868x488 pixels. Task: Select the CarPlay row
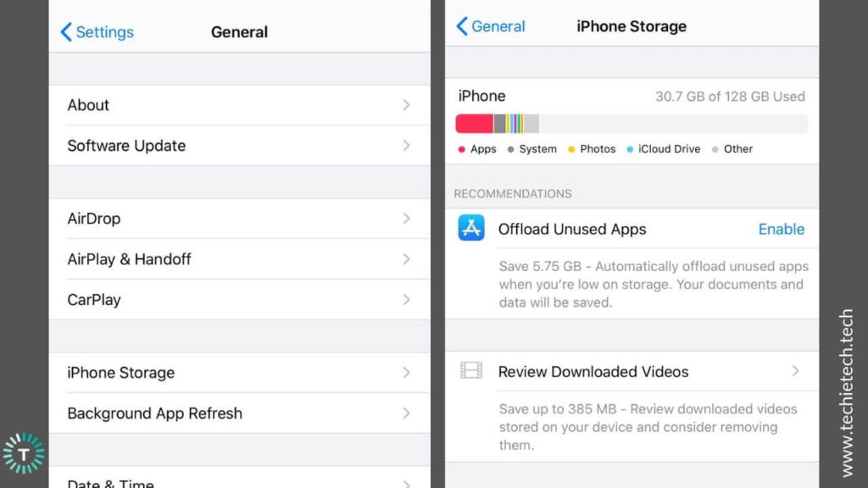(95, 300)
